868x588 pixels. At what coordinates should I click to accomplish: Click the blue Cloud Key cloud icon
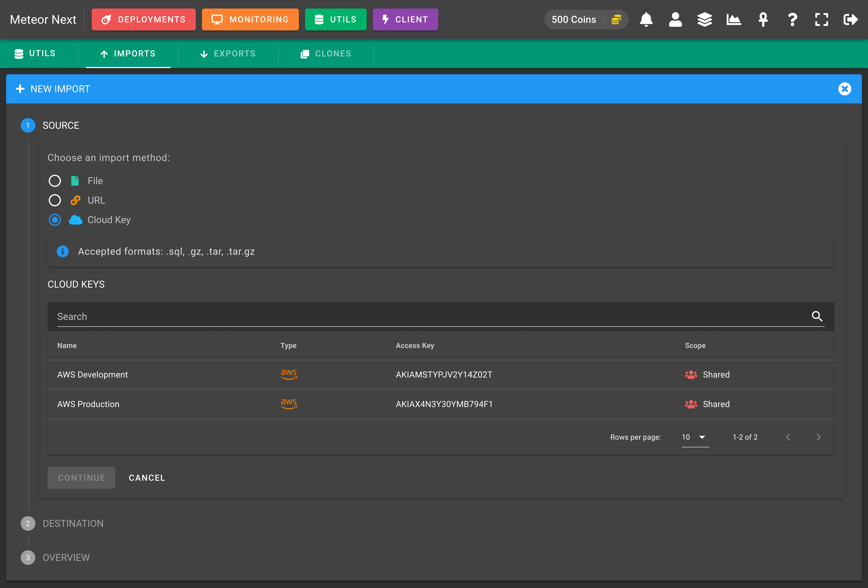click(x=75, y=220)
